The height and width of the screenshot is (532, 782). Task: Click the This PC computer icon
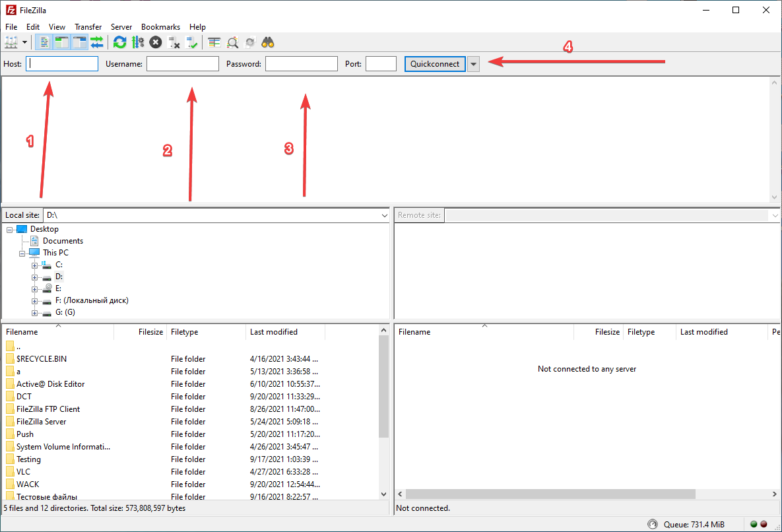(x=34, y=252)
